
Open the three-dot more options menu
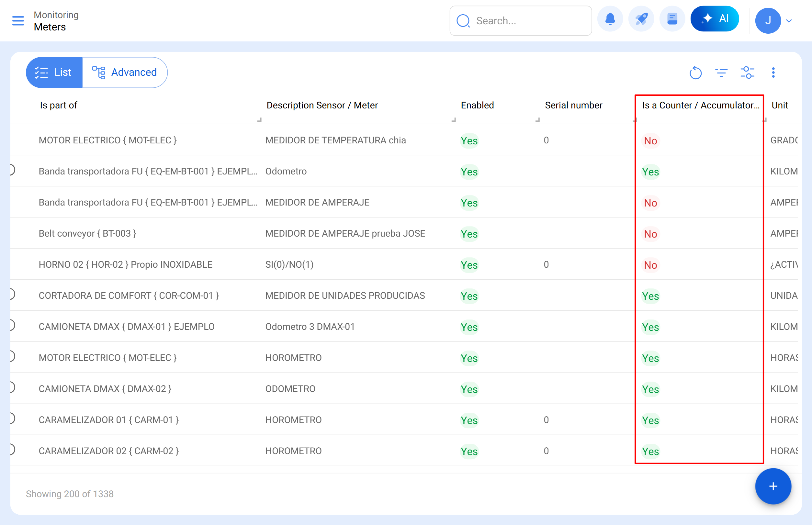pyautogui.click(x=773, y=73)
